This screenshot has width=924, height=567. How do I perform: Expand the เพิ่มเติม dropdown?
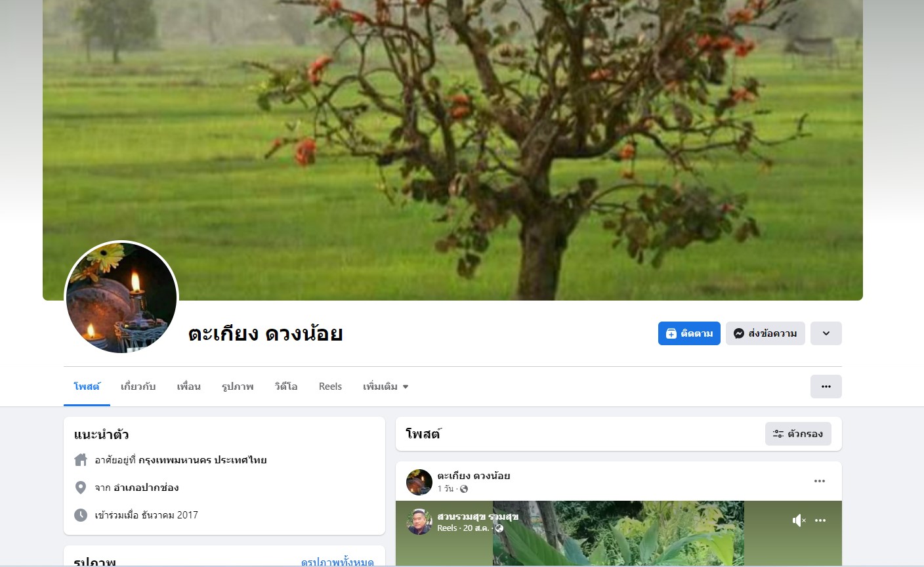tap(386, 387)
